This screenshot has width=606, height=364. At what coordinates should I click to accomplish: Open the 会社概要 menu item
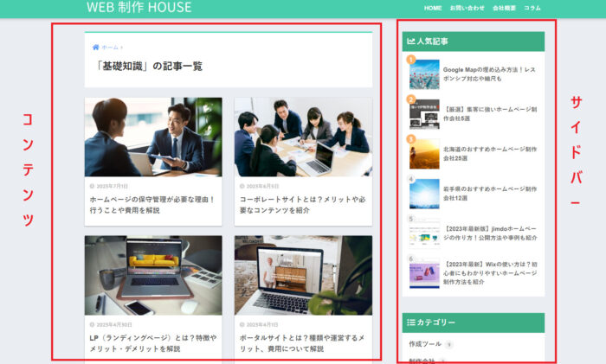click(x=504, y=8)
